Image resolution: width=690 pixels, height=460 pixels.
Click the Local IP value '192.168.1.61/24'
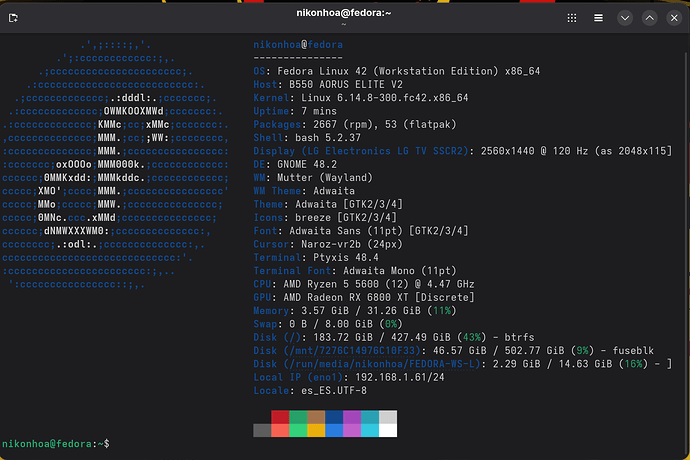[x=400, y=377]
